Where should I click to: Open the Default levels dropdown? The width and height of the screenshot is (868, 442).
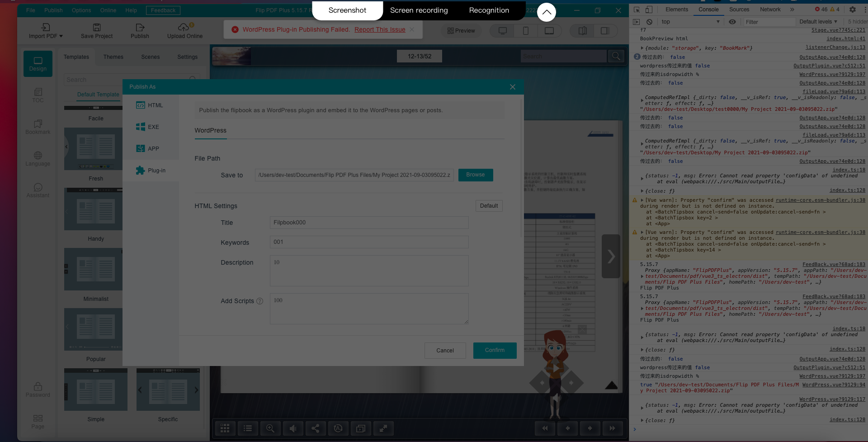pos(818,22)
